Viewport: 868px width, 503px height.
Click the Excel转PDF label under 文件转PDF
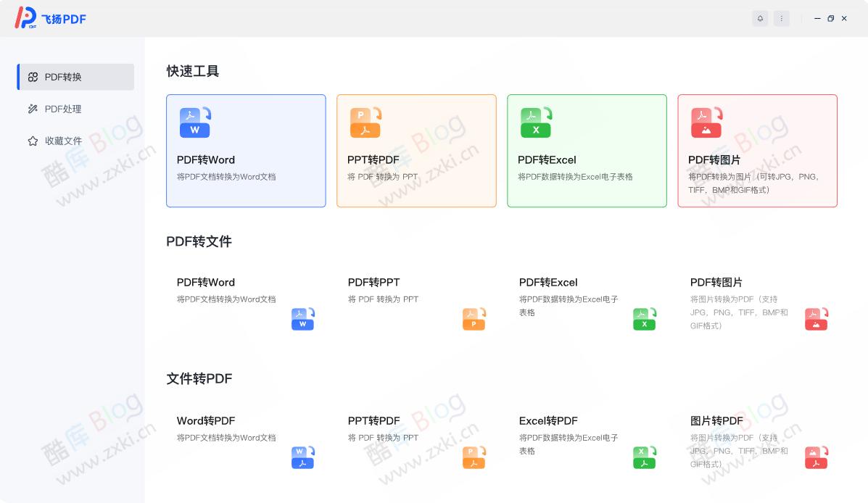tap(547, 420)
